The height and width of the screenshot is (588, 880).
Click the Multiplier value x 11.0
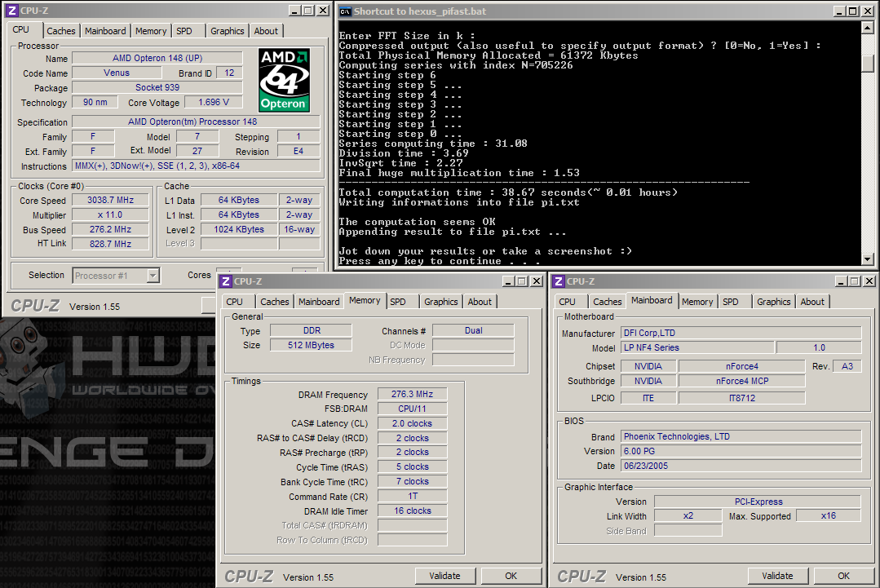click(111, 214)
